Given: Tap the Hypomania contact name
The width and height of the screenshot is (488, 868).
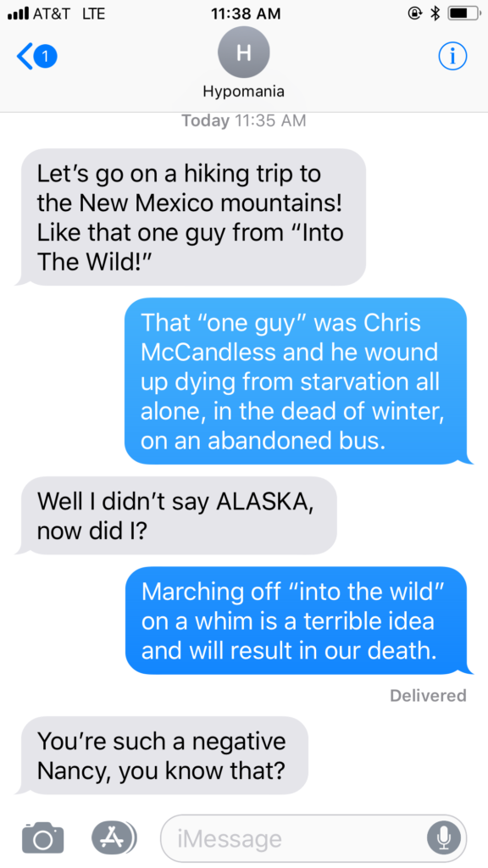Looking at the screenshot, I should coord(243,92).
